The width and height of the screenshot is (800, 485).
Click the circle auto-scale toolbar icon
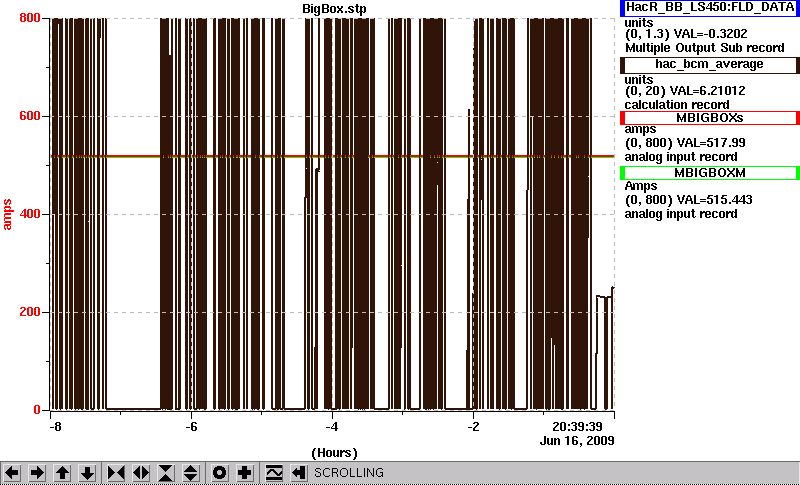coord(219,473)
